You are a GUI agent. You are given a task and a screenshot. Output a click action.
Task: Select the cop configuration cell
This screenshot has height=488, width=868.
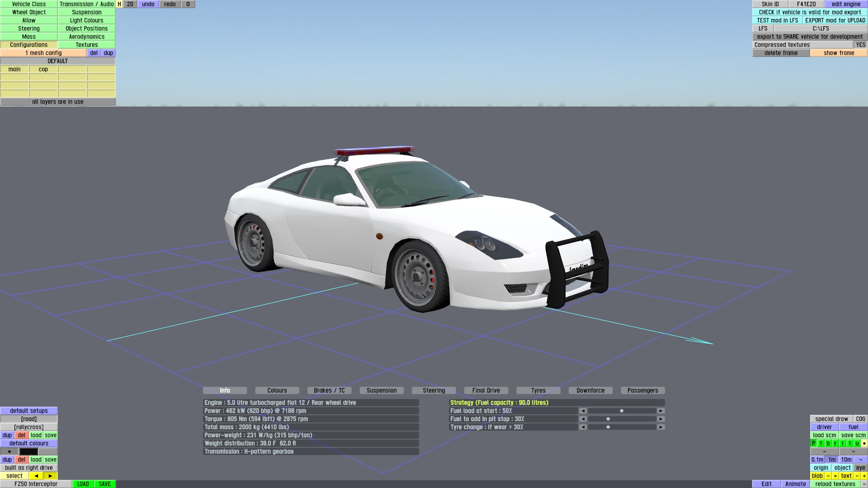point(43,69)
